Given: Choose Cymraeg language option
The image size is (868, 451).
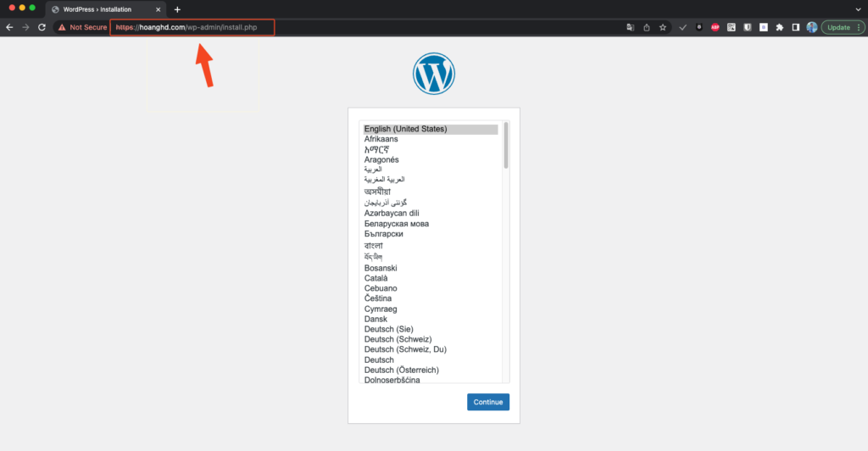Looking at the screenshot, I should [x=381, y=309].
